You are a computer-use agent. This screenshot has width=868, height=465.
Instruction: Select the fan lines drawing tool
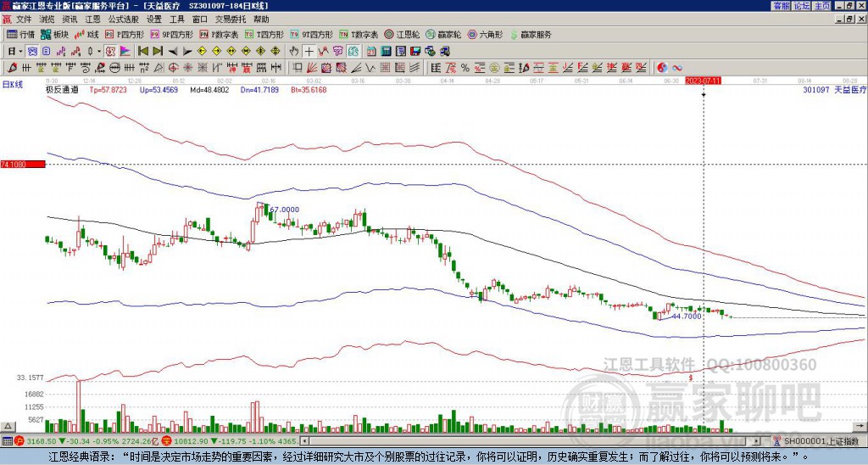click(x=312, y=68)
